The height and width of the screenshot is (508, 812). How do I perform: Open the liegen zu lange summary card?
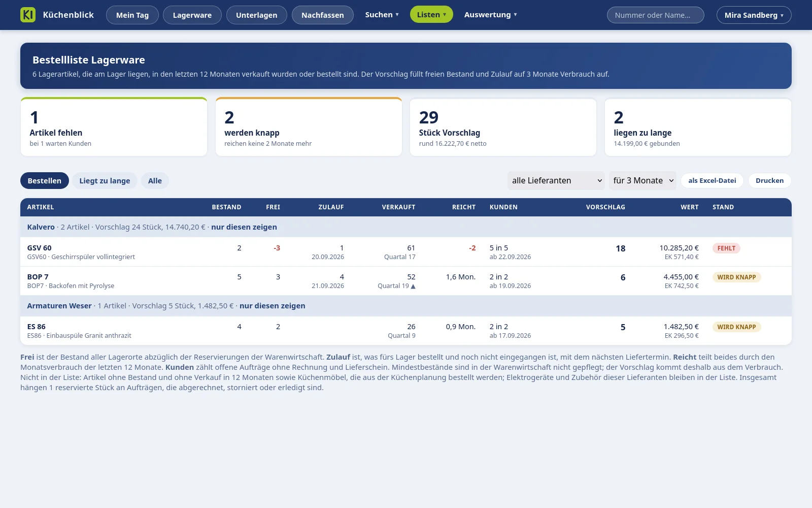(698, 127)
